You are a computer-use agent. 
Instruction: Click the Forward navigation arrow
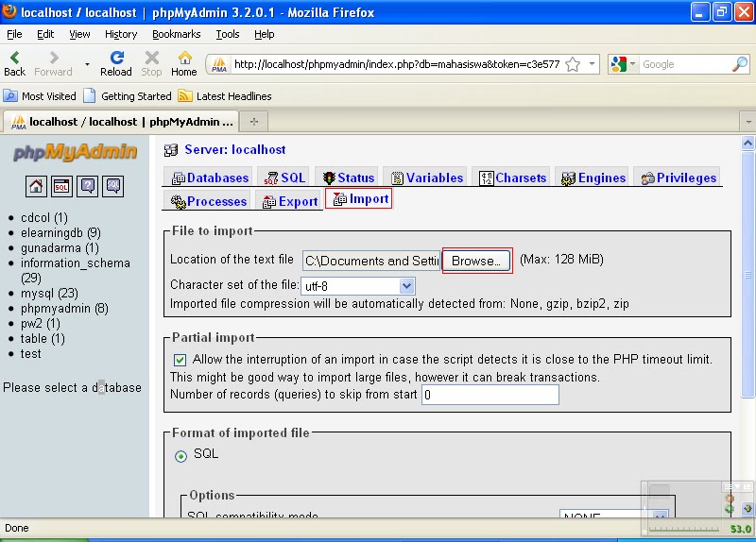pyautogui.click(x=53, y=63)
